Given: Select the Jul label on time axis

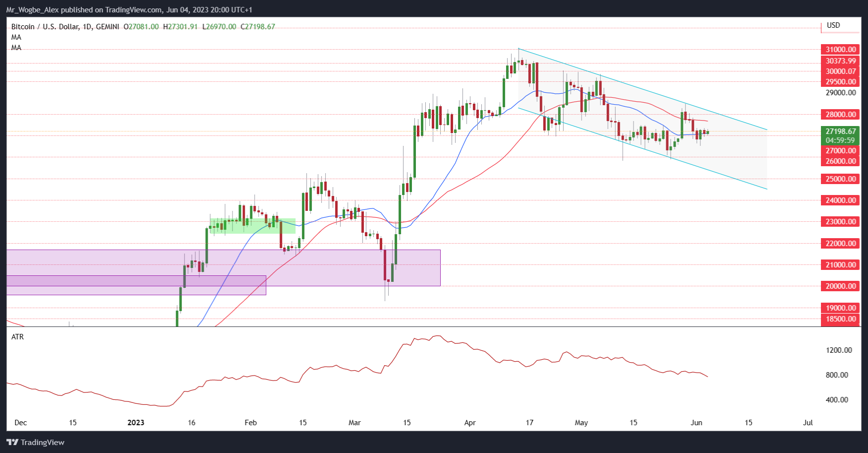Looking at the screenshot, I should click(x=808, y=423).
